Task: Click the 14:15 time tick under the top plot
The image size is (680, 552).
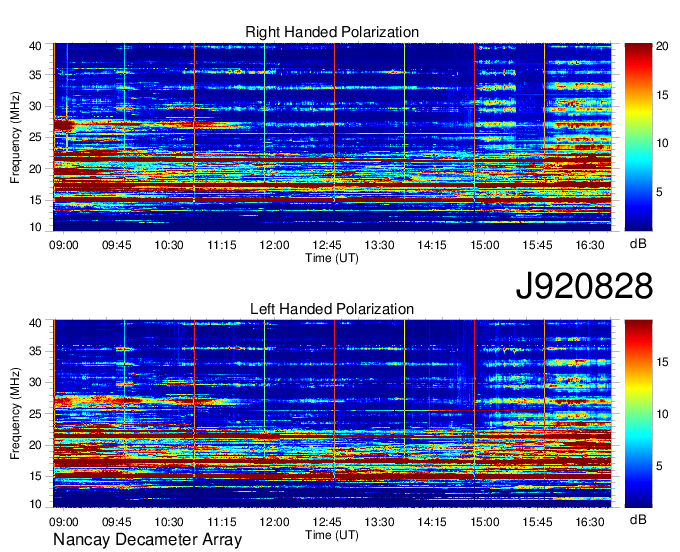Action: coord(432,245)
